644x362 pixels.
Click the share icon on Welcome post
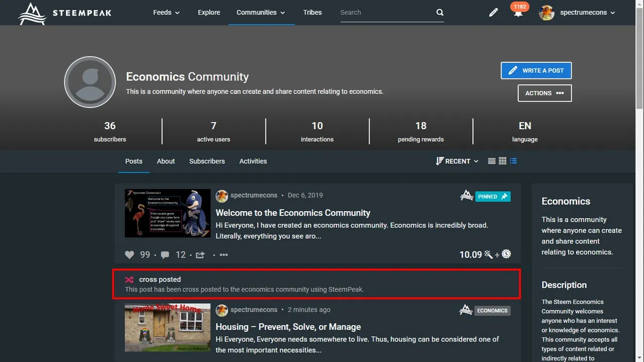(x=200, y=255)
